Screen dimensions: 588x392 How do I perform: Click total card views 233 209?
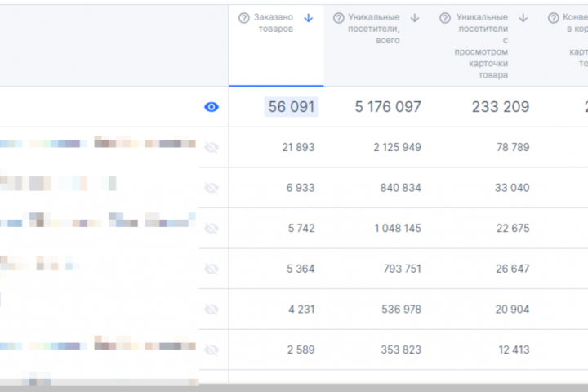(x=501, y=107)
